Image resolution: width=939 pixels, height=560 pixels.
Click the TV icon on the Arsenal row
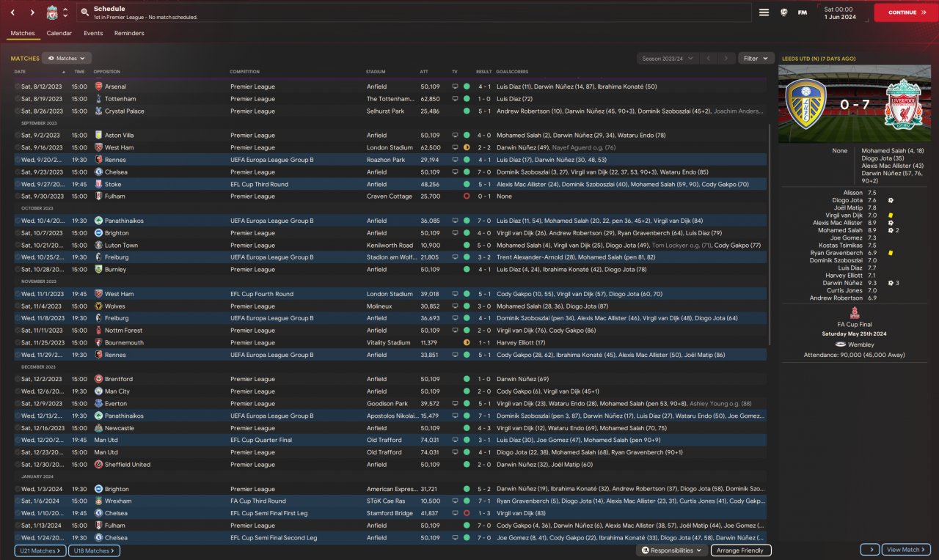pyautogui.click(x=455, y=86)
